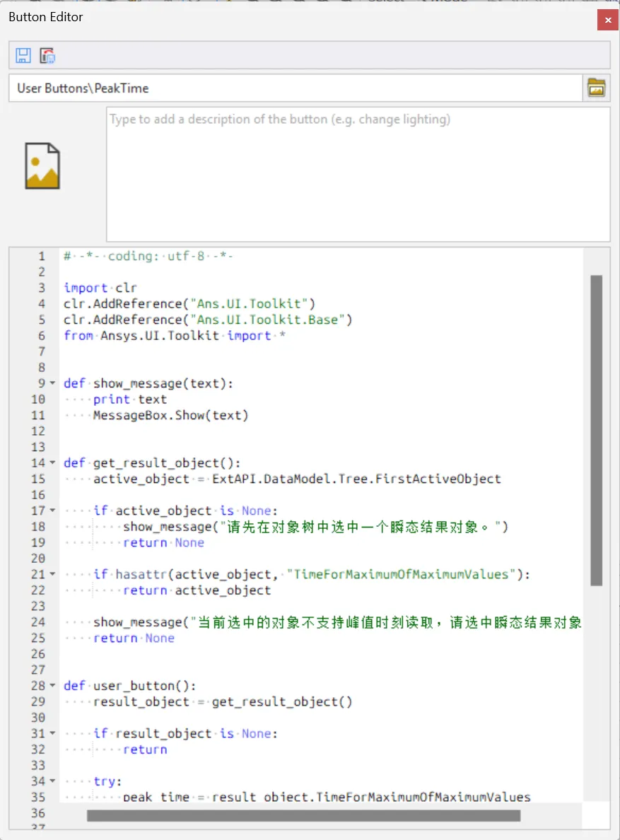Collapse the try block fold arrow
The width and height of the screenshot is (620, 840).
[52, 781]
